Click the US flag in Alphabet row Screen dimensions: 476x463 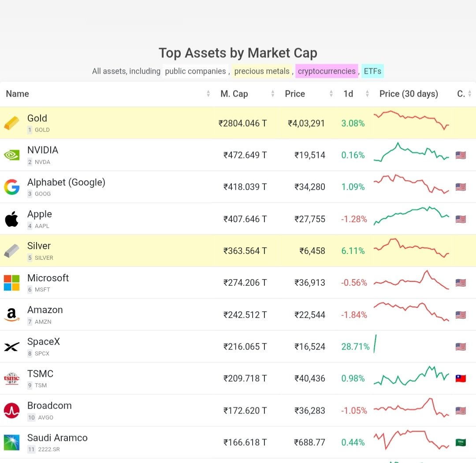461,187
